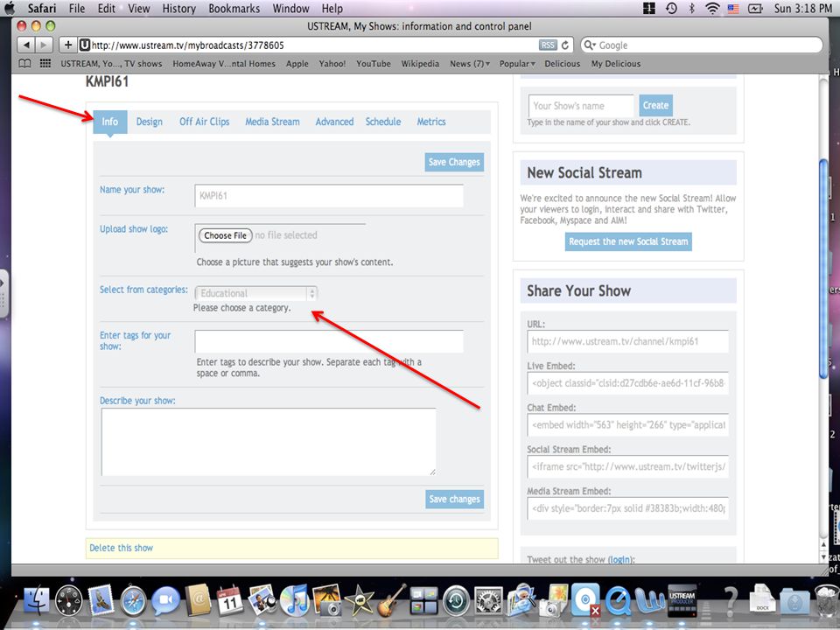Open iCal calendar in the Dock
The height and width of the screenshot is (630, 840).
[x=230, y=600]
